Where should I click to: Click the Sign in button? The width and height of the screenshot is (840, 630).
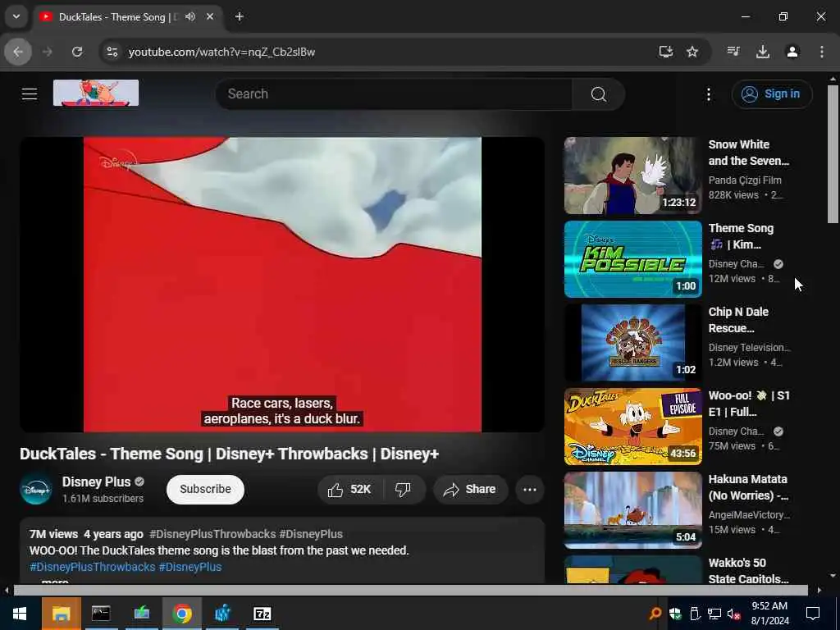(772, 94)
